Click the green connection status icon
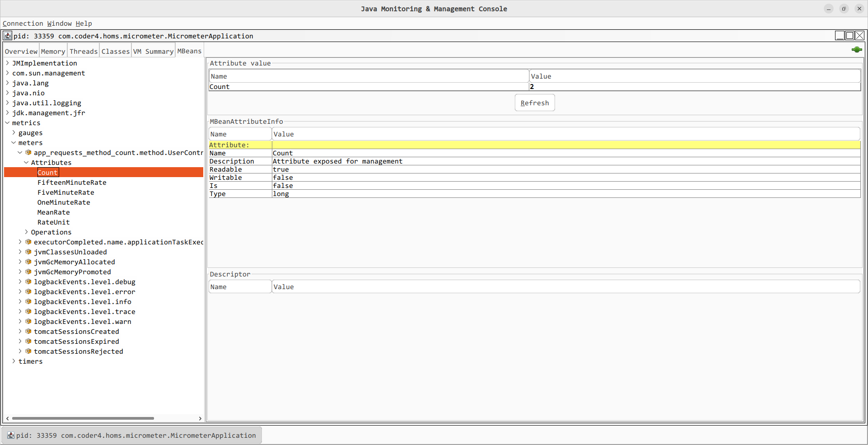The image size is (868, 445). click(856, 50)
